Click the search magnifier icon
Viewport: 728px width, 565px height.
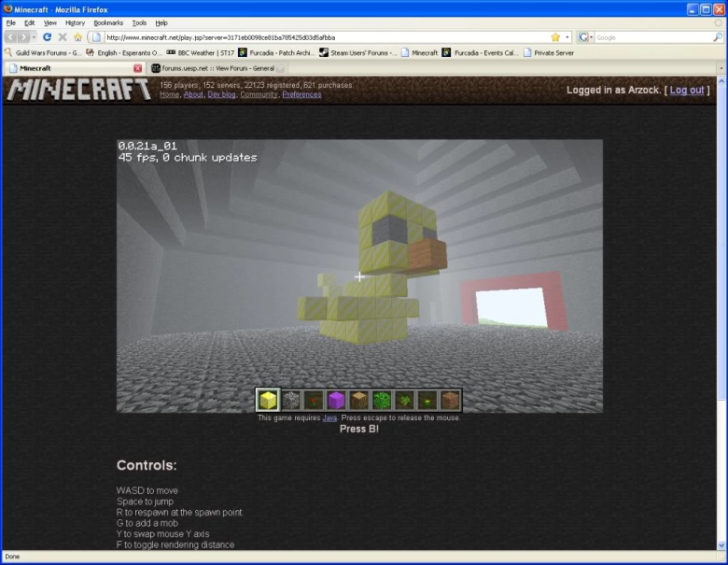pyautogui.click(x=718, y=37)
